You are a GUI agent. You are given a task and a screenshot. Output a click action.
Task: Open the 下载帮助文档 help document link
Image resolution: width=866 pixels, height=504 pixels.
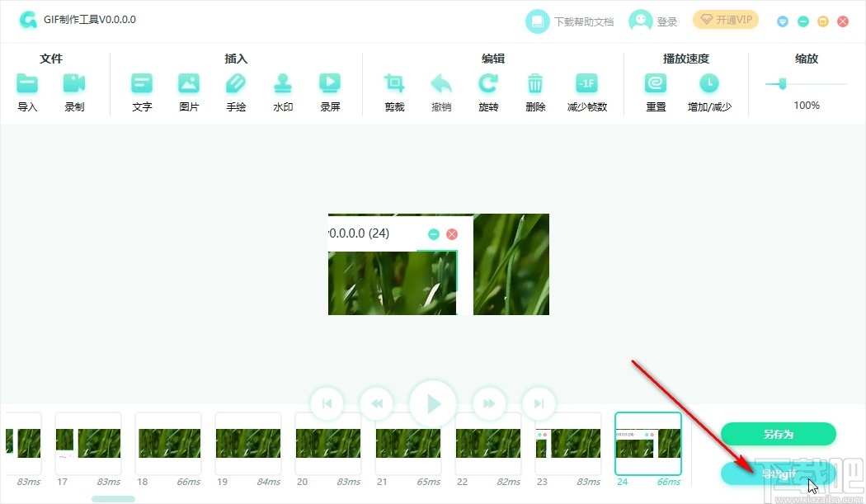pyautogui.click(x=570, y=21)
